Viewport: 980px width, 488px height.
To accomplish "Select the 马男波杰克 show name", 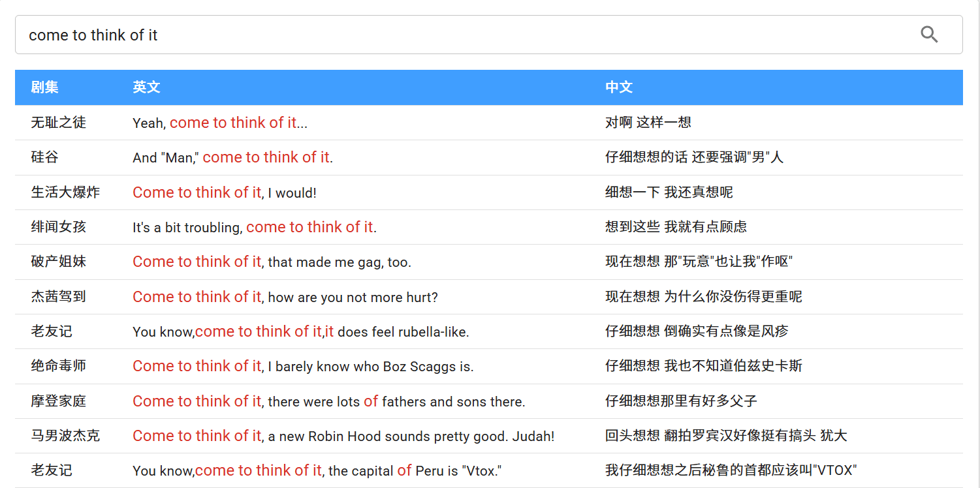I will [x=65, y=436].
